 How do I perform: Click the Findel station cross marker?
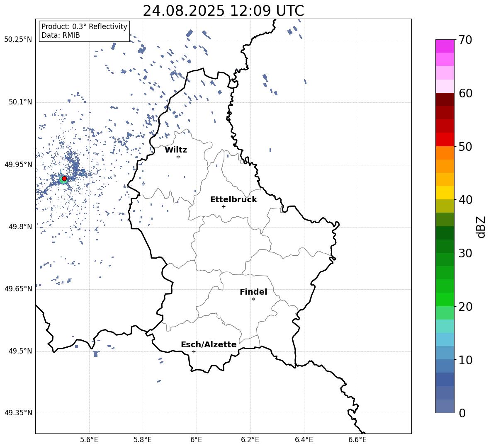tap(253, 299)
